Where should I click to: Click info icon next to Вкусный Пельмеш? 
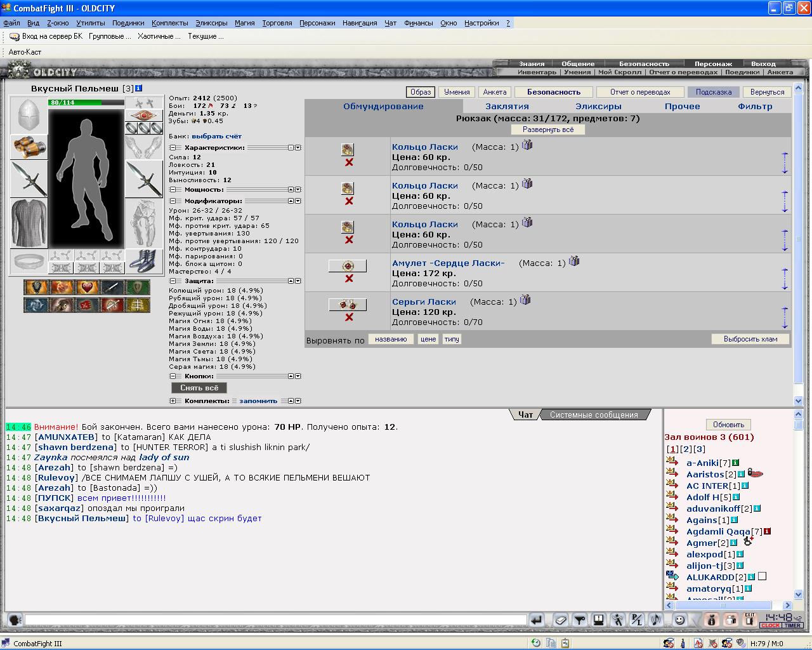click(139, 89)
